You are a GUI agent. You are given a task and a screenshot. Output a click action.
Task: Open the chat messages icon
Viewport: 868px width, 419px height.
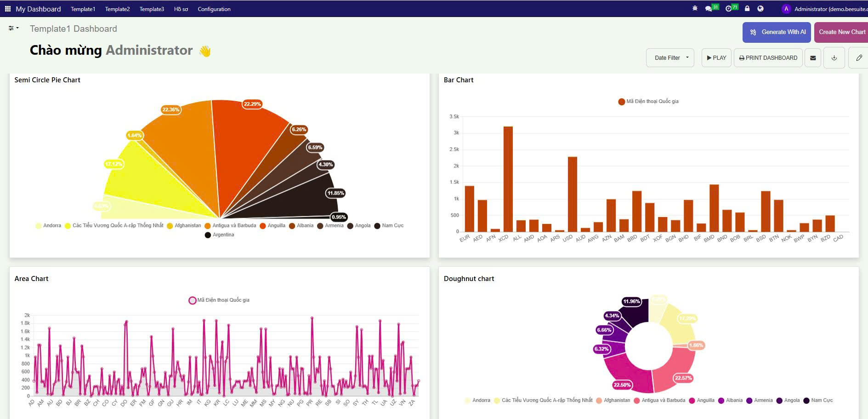[709, 9]
